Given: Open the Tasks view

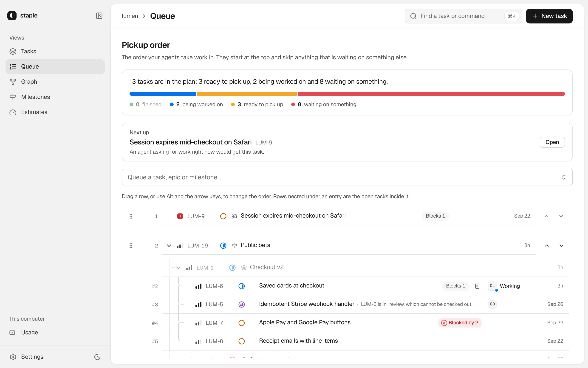Looking at the screenshot, I should point(55,51).
